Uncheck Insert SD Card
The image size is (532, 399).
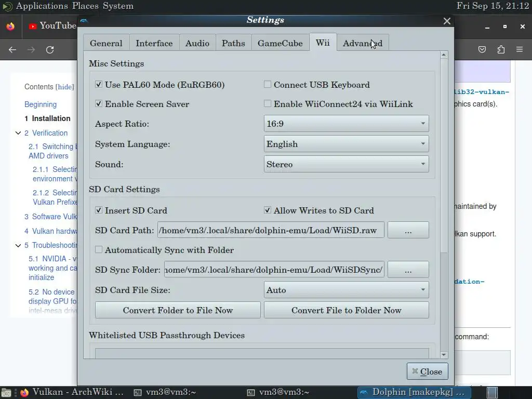(x=99, y=210)
